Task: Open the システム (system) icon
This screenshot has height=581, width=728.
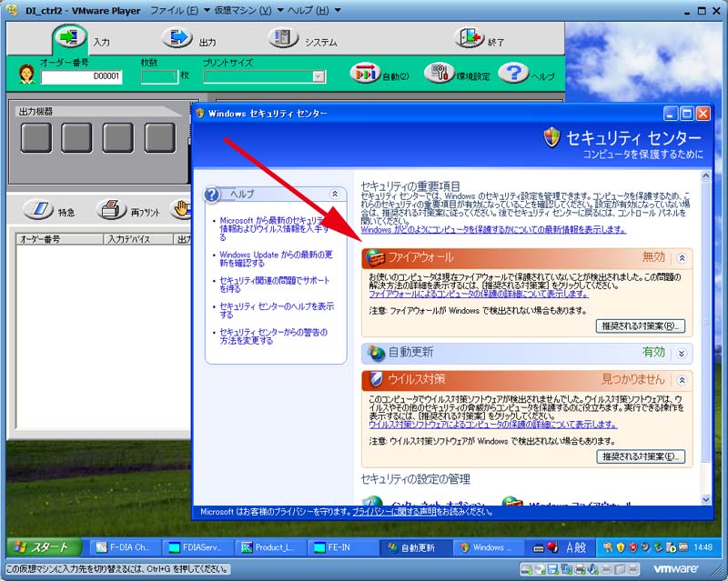Action: pos(283,37)
